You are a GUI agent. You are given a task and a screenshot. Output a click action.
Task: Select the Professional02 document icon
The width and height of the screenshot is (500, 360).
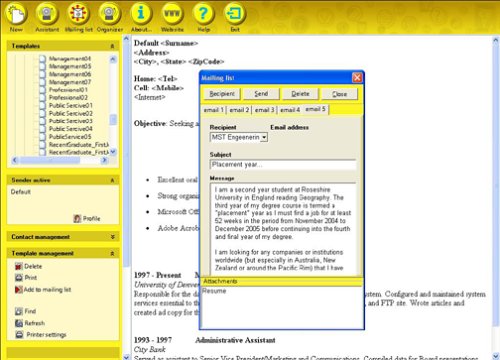pos(42,98)
